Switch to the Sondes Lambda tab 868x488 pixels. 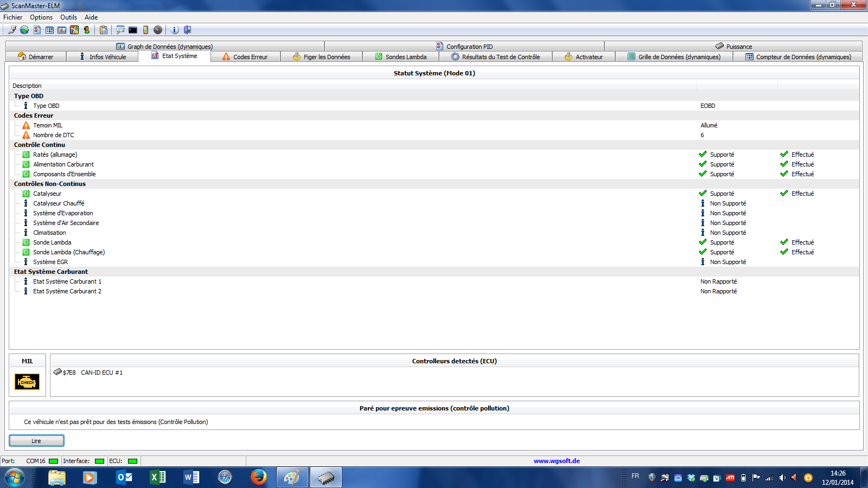tap(401, 57)
